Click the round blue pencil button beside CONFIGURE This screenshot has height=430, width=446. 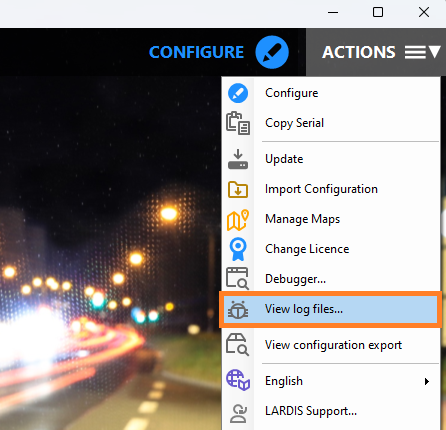(272, 52)
